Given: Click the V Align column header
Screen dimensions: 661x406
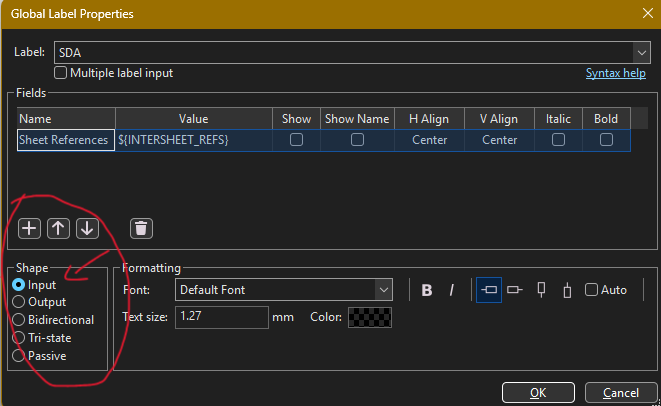Looking at the screenshot, I should coord(499,119).
